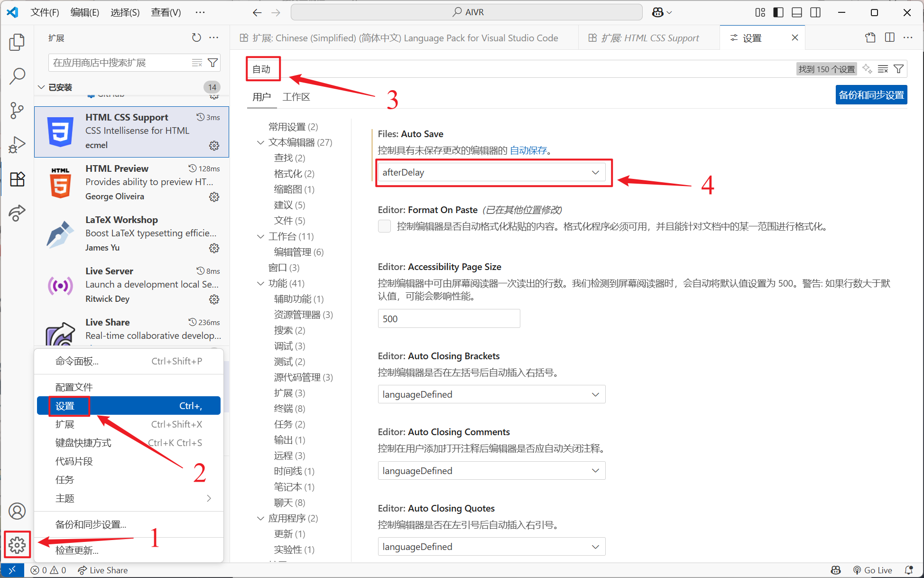Click Go Live in status bar
This screenshot has width=924, height=578.
(x=872, y=570)
